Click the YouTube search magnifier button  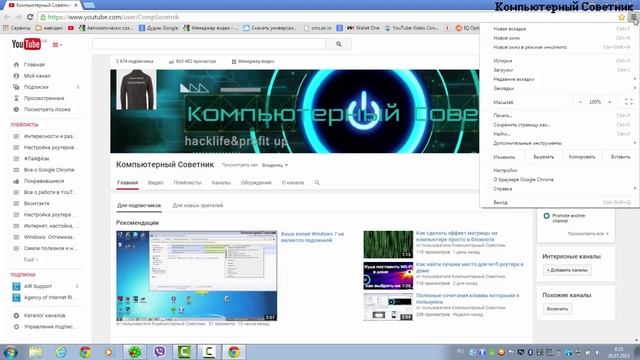tap(339, 44)
